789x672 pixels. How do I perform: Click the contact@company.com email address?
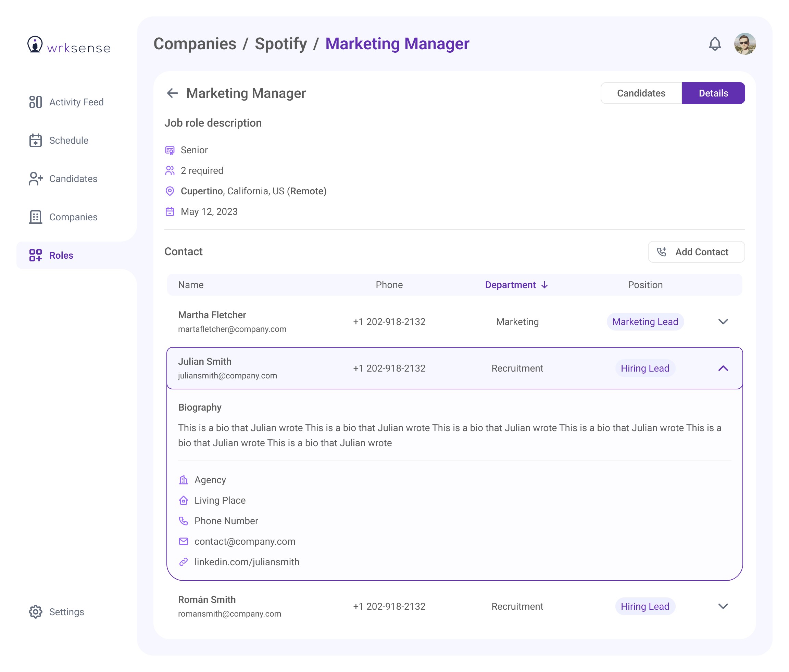pyautogui.click(x=245, y=542)
